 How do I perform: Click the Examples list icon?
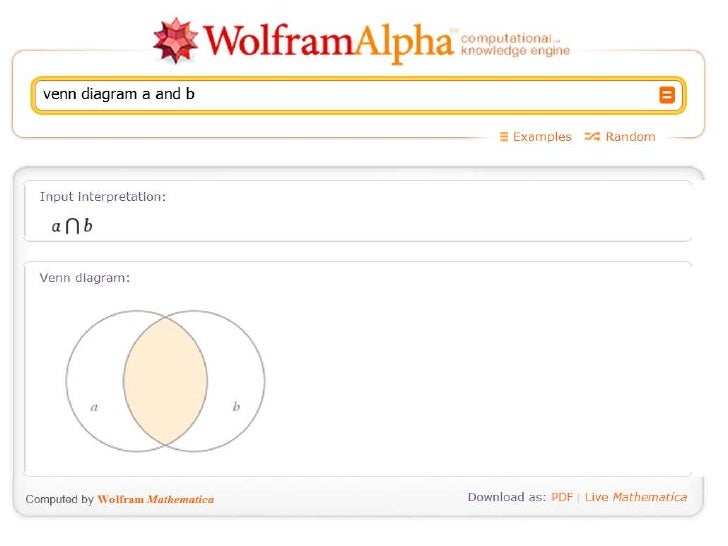click(x=504, y=137)
